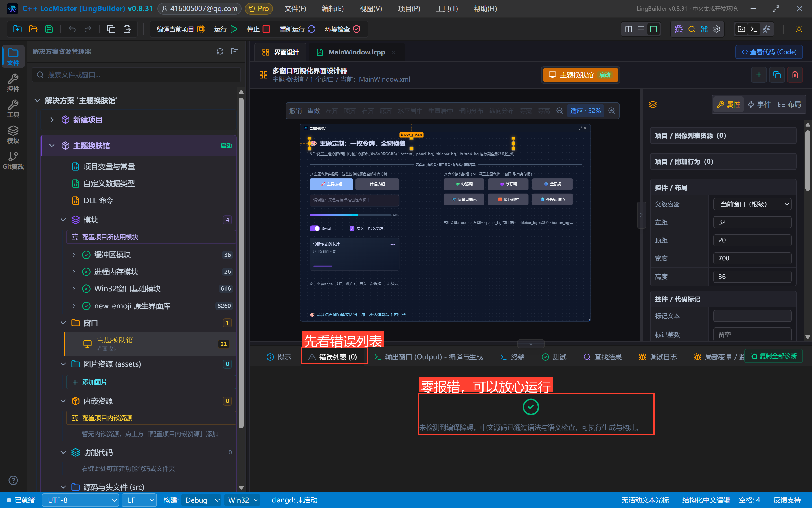Click the new project icon in the toolbar

point(17,29)
